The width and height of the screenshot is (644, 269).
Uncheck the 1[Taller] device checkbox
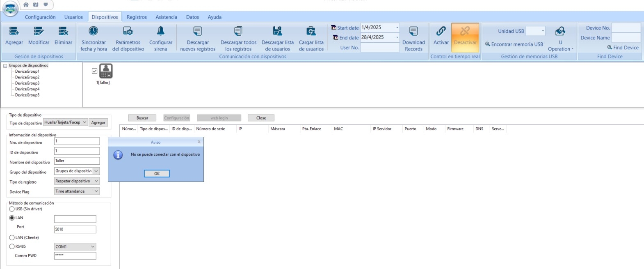coord(95,71)
